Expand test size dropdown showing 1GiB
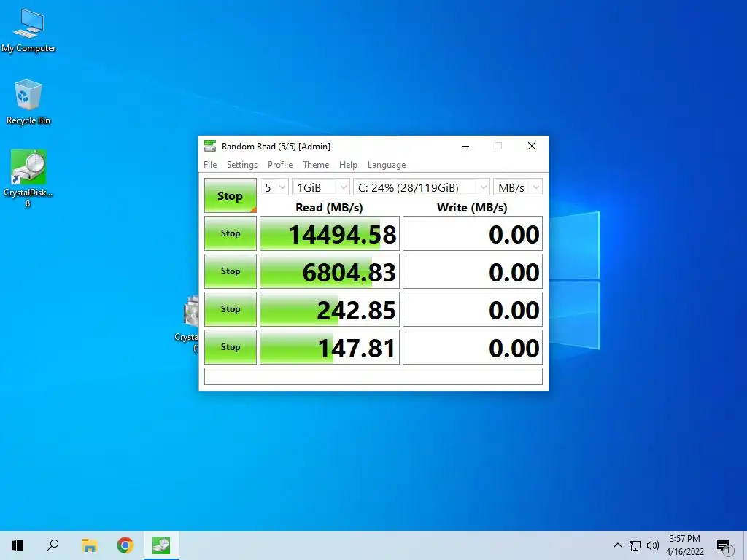This screenshot has width=747, height=560. point(321,187)
